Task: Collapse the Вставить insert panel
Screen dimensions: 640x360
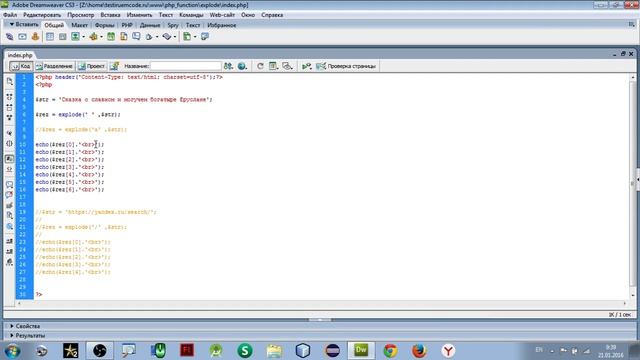Action: coord(12,24)
